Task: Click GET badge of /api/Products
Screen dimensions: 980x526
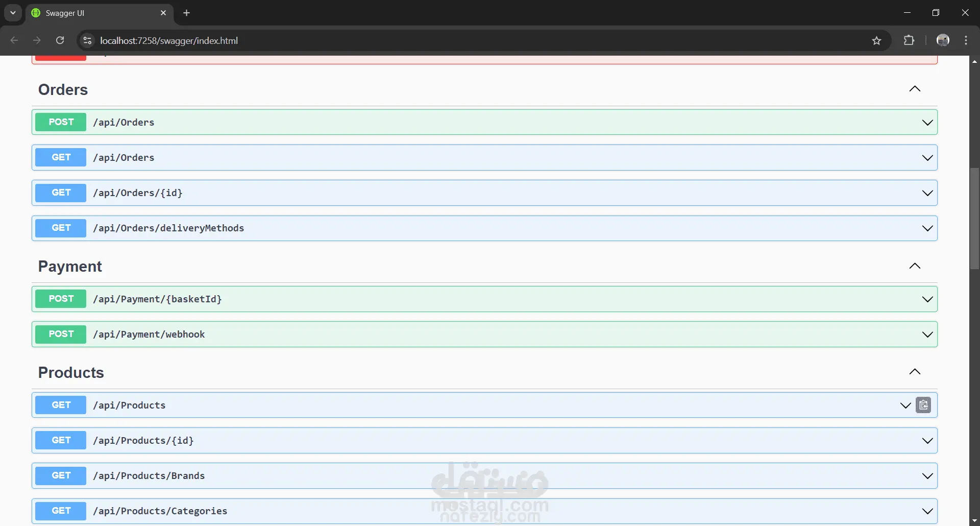Action: 61,405
